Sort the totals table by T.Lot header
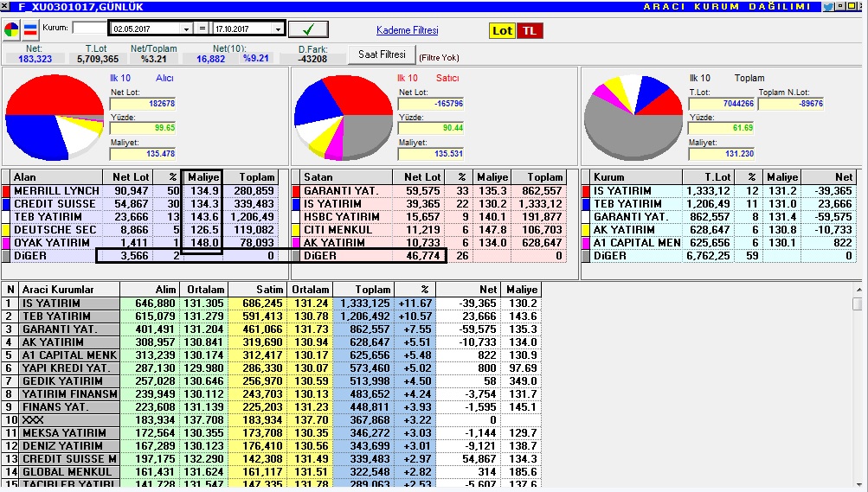The width and height of the screenshot is (868, 492). click(x=708, y=177)
